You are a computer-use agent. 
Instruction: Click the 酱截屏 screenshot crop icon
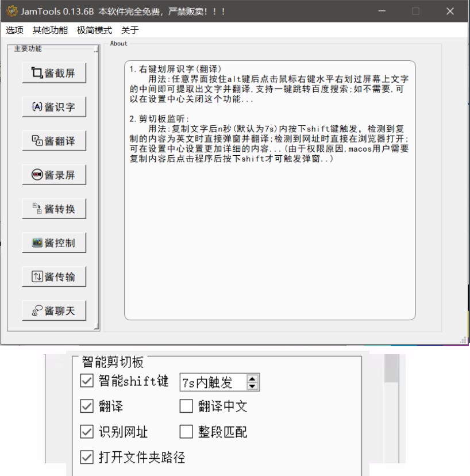[x=37, y=72]
